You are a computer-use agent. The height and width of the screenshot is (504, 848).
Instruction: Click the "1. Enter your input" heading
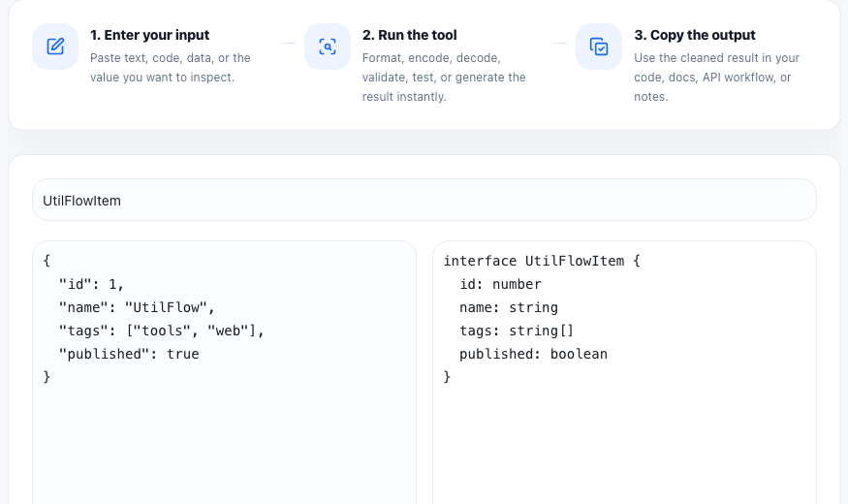click(x=150, y=35)
